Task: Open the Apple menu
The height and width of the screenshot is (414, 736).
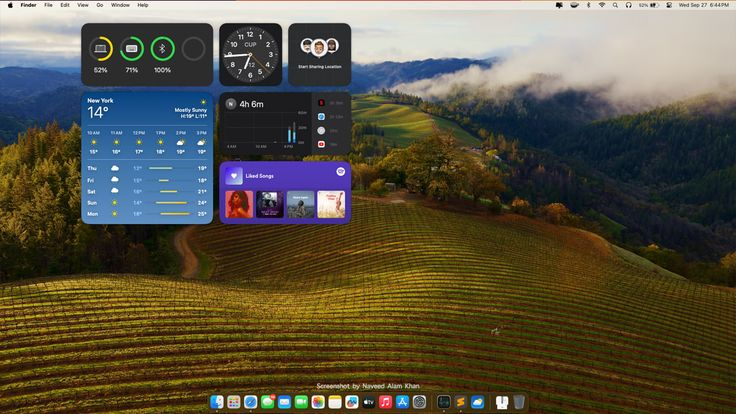Action: click(x=10, y=5)
